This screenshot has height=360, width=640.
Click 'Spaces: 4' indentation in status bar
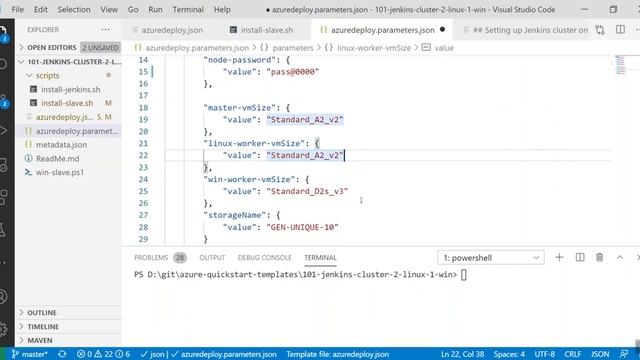click(x=509, y=354)
